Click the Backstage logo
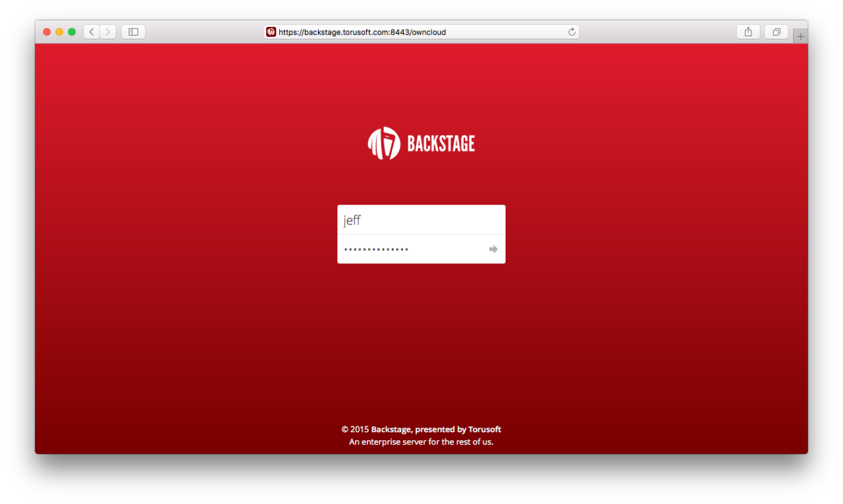 421,143
